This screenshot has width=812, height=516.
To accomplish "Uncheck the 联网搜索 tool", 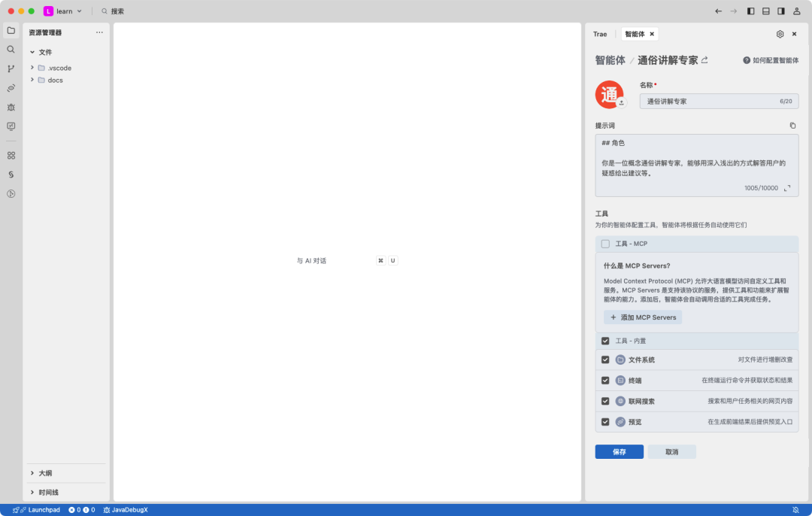I will (x=605, y=401).
